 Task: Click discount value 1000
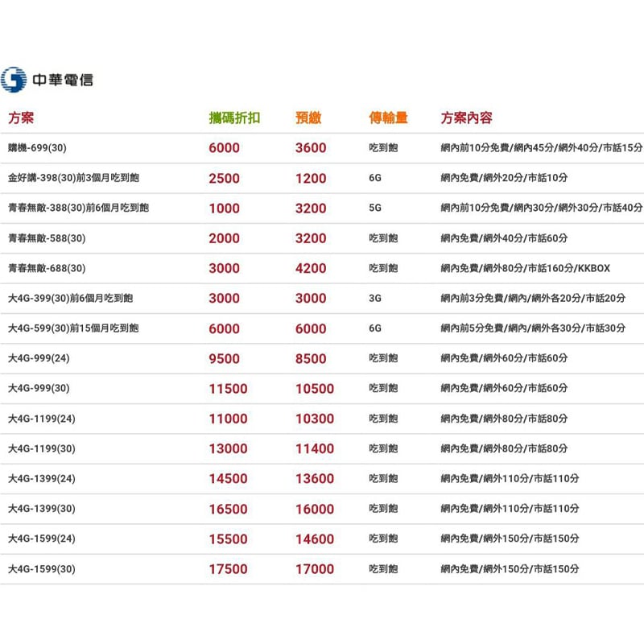click(x=225, y=208)
